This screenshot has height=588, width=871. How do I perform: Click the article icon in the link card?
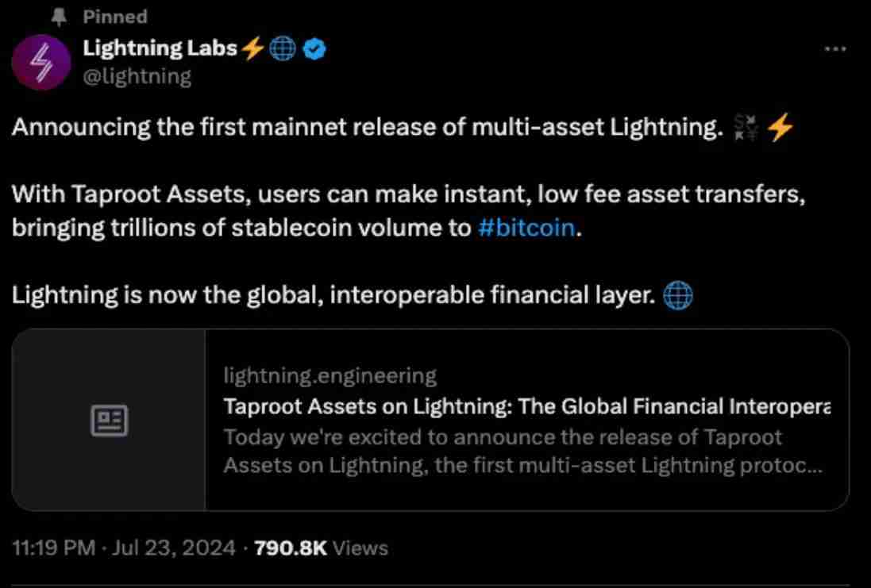pos(109,420)
